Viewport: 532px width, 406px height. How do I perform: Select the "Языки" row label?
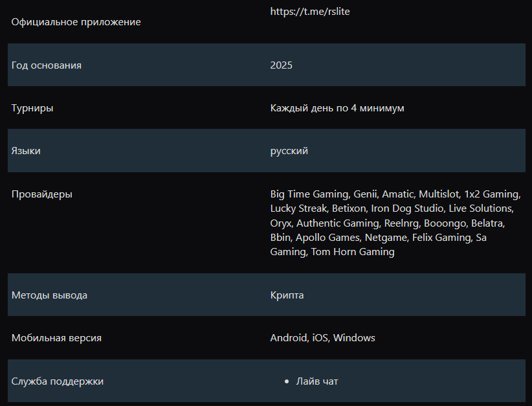26,151
